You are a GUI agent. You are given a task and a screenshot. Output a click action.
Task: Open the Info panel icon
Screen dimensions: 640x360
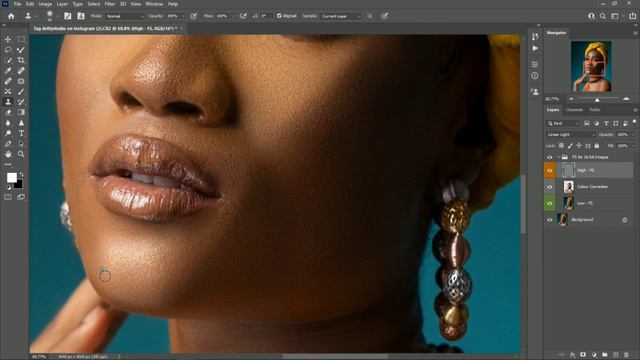click(x=535, y=76)
